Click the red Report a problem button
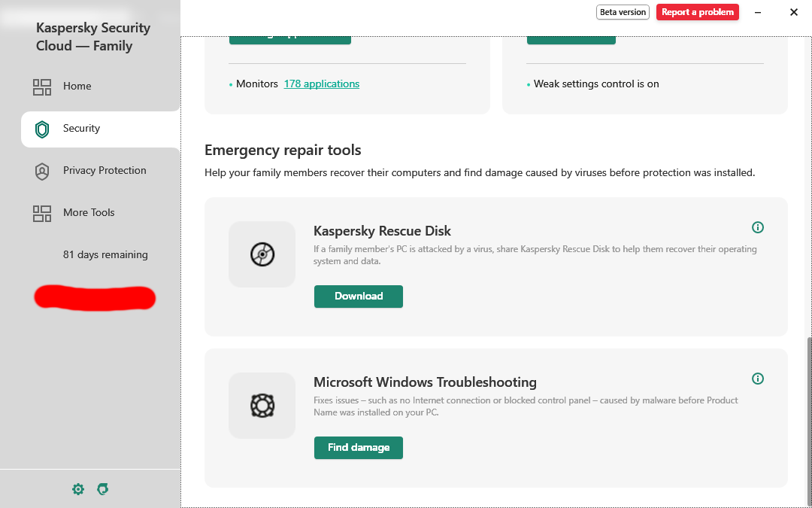Screen dimensions: 812x508 click(698, 12)
